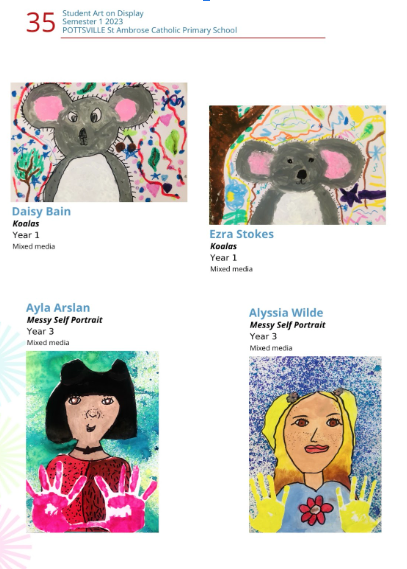Click Messy Self Portrait title under Ayla Arslan
The image size is (407, 569).
[x=65, y=320]
